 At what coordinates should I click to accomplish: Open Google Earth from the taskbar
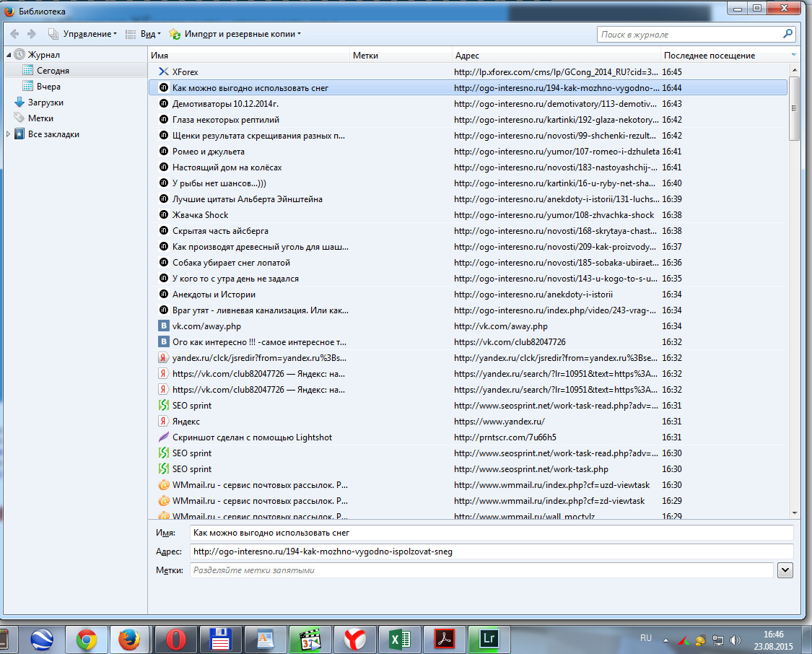tap(41, 640)
